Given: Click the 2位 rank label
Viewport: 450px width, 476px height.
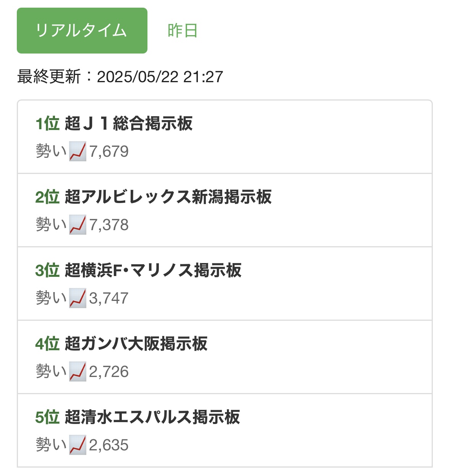Looking at the screenshot, I should pyautogui.click(x=47, y=197).
